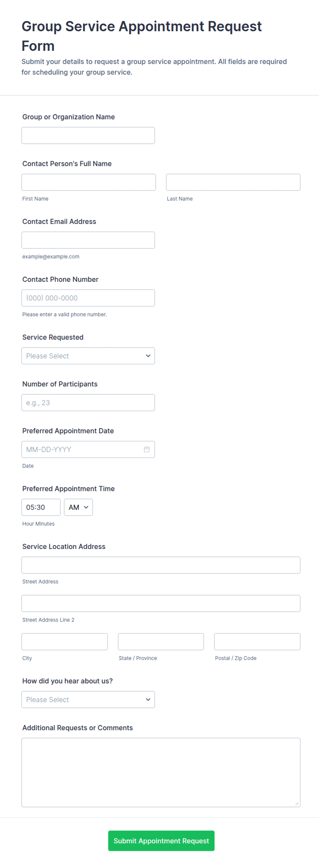
Task: Expand the Service Requested dropdown
Action: 88,356
